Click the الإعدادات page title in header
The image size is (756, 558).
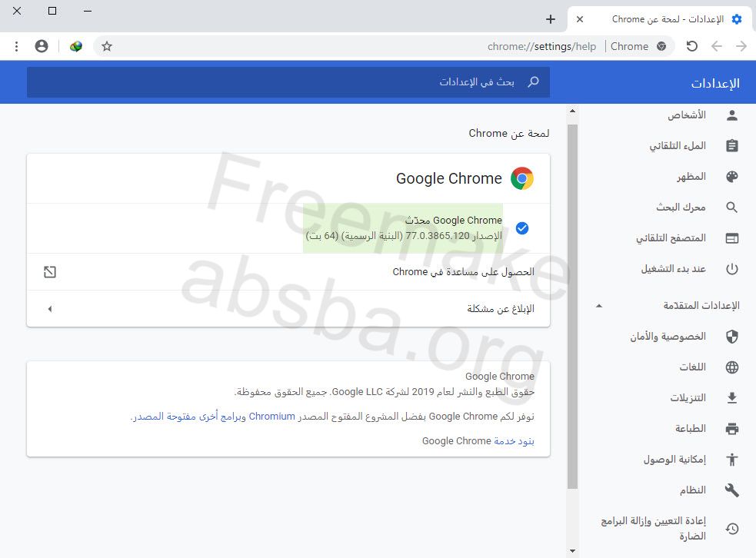coord(715,83)
